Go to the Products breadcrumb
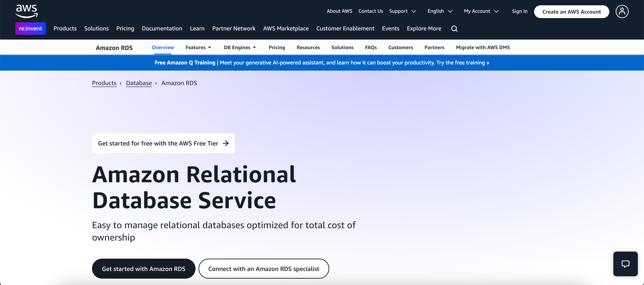Image resolution: width=644 pixels, height=285 pixels. coord(104,83)
